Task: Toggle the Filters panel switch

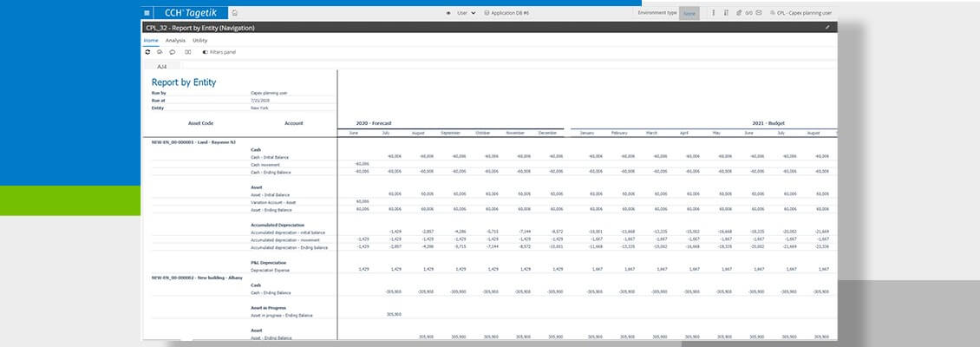Action: [205, 52]
